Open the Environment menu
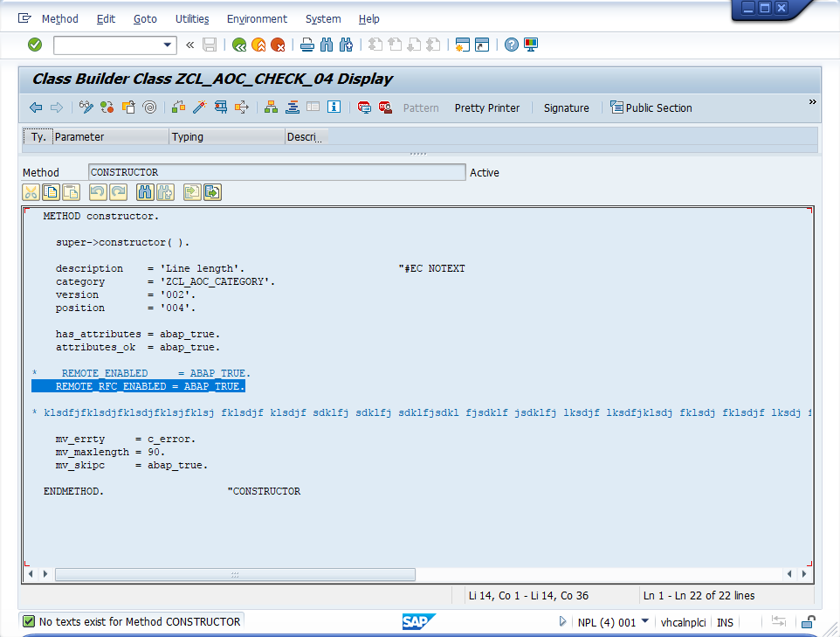This screenshot has width=840, height=637. 257,18
